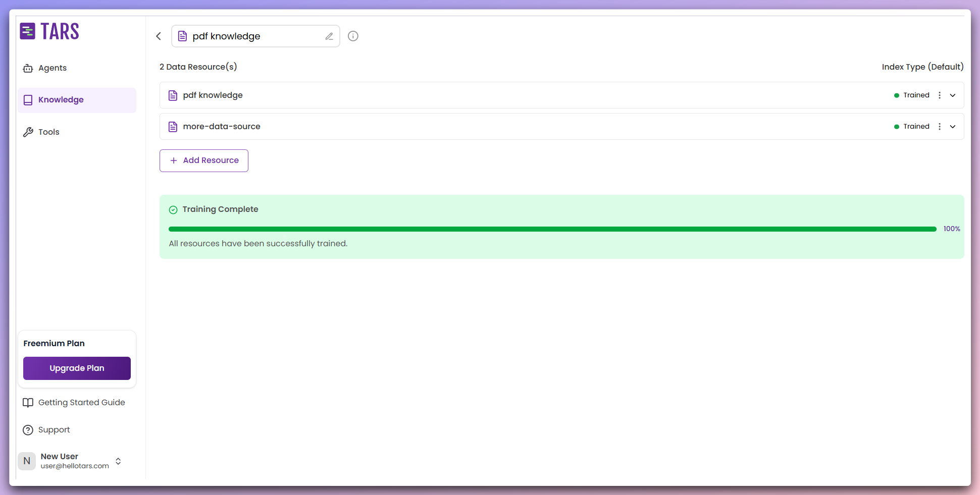Click the more-data-source resource name
This screenshot has width=980, height=495.
click(222, 127)
